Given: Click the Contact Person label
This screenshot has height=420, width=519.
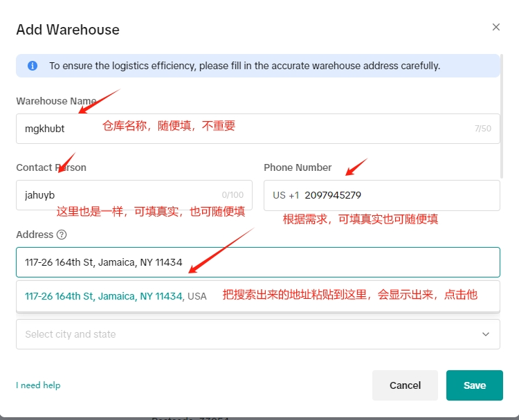Looking at the screenshot, I should point(51,167).
